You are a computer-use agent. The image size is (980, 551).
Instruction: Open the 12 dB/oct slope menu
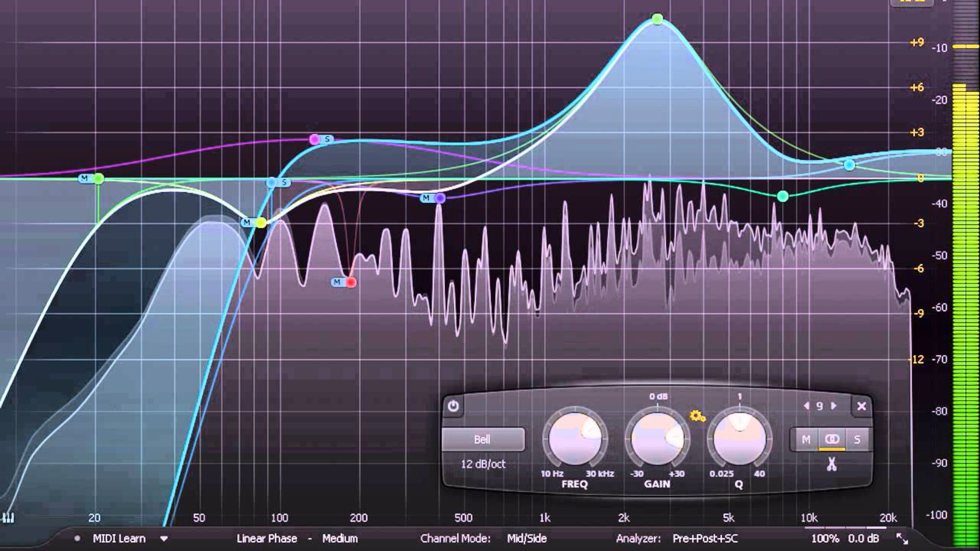point(483,464)
